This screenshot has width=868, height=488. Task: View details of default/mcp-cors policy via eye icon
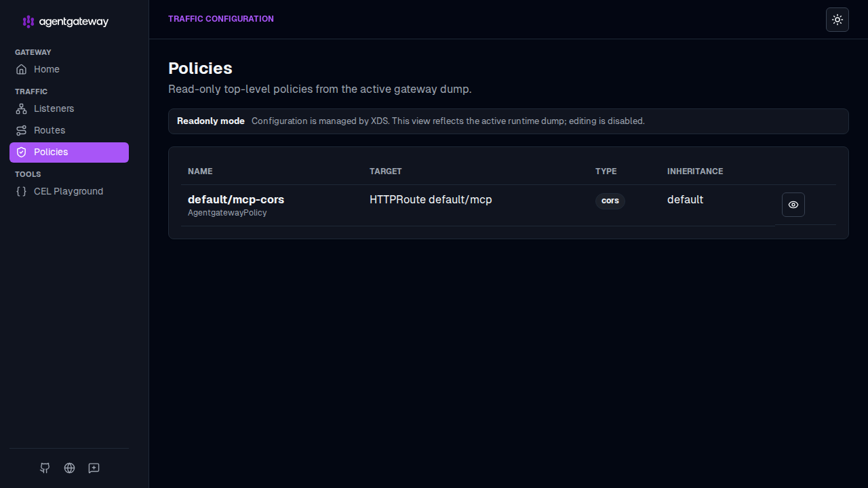click(793, 205)
